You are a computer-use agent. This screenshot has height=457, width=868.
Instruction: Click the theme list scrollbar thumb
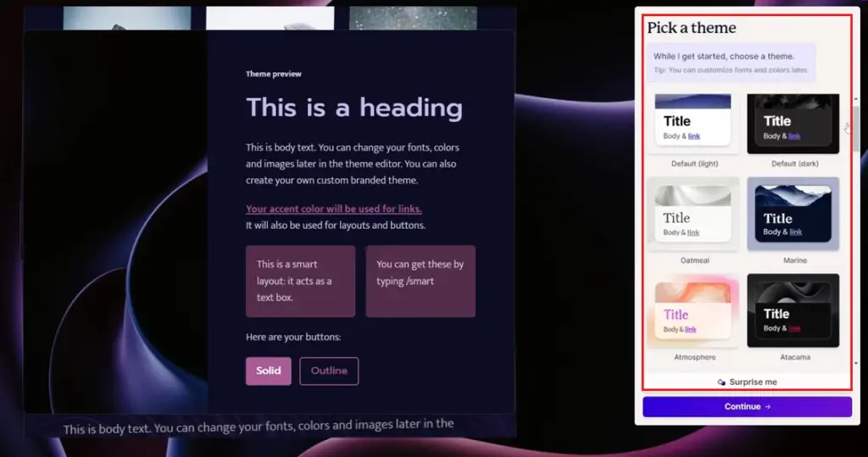pyautogui.click(x=856, y=129)
